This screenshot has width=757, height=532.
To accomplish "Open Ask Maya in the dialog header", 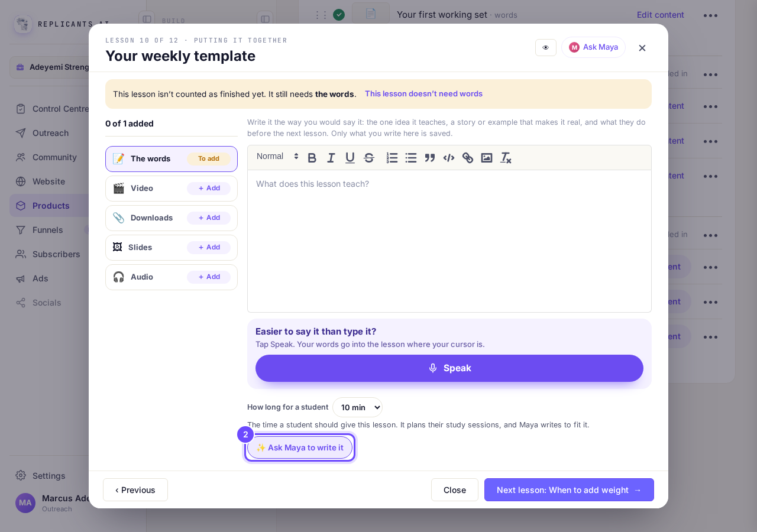I will coord(593,47).
